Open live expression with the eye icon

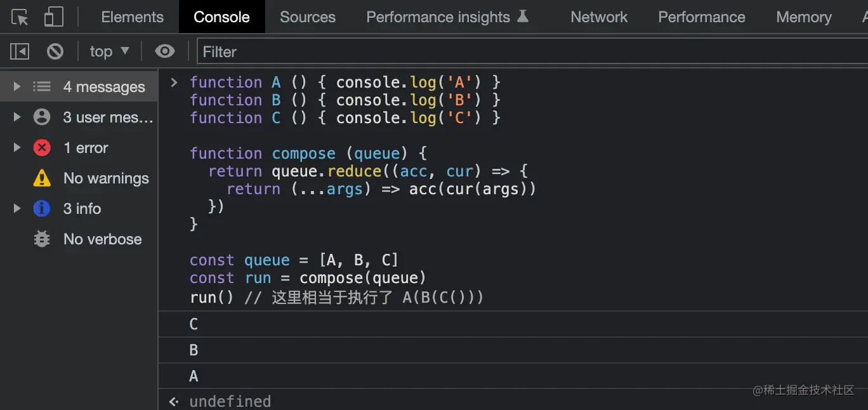164,51
